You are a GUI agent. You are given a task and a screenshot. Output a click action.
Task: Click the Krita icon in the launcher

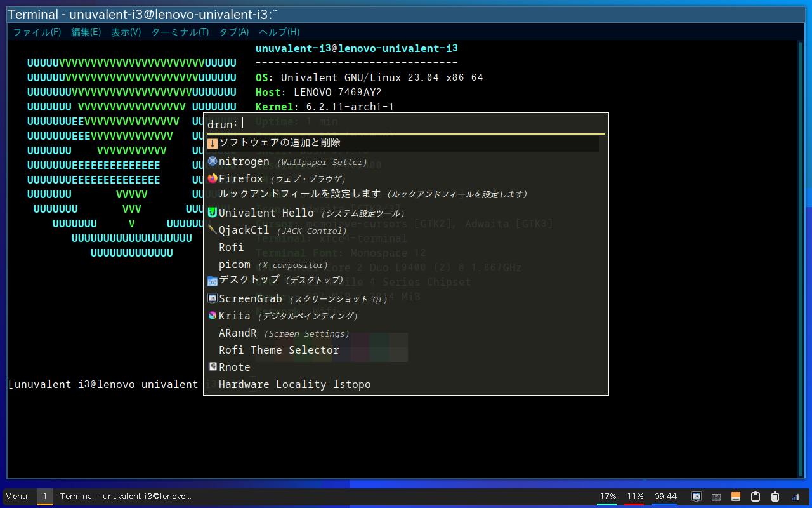[213, 315]
